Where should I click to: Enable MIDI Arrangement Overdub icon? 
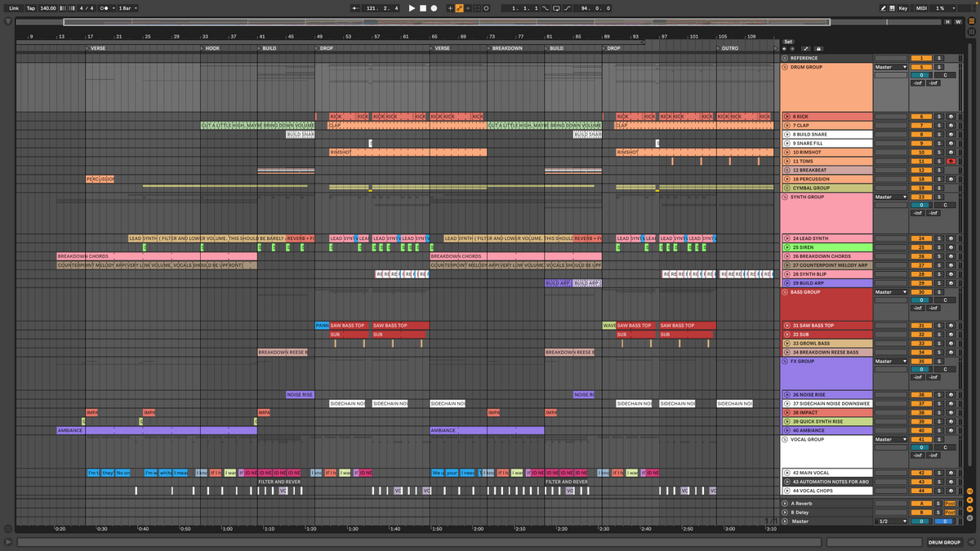tap(450, 7)
